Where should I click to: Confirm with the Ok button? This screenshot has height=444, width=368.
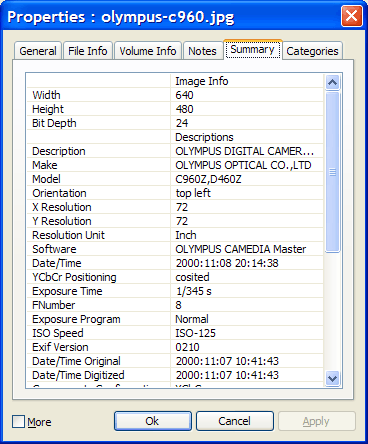coord(153,421)
